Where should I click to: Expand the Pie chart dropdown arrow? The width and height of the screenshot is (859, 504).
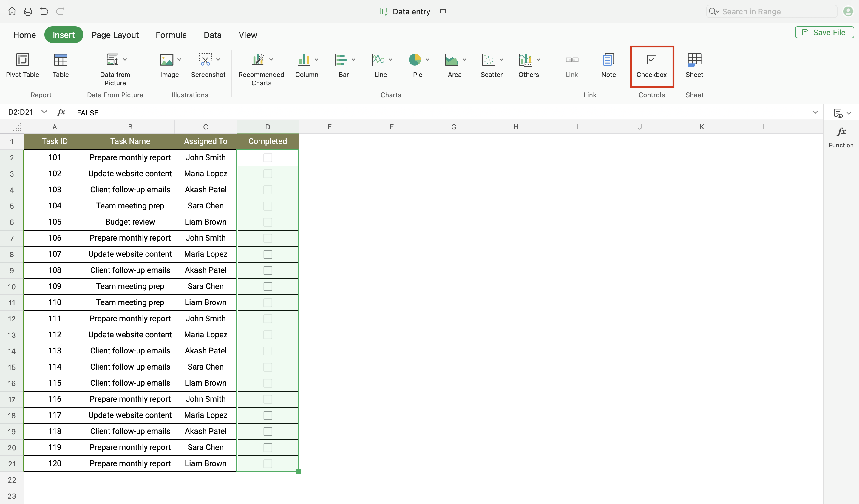click(x=427, y=60)
